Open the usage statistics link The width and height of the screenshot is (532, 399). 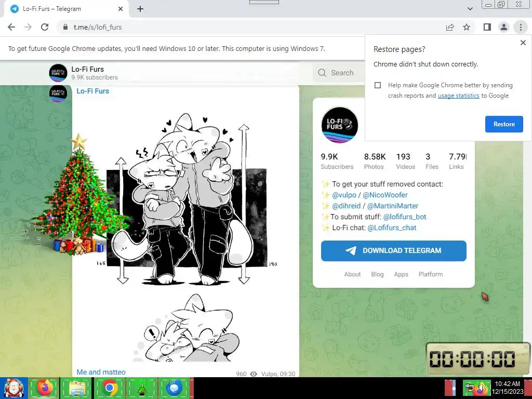[x=458, y=96]
